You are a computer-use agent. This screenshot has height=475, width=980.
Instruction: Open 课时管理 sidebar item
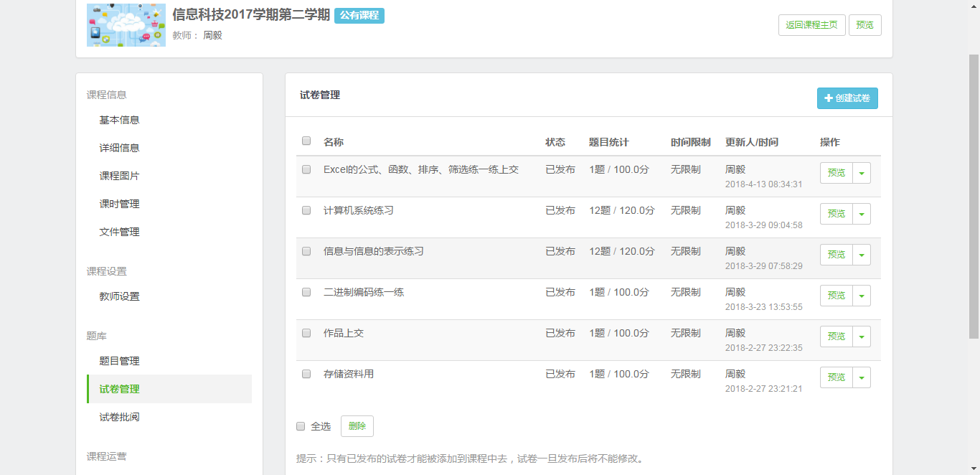point(119,204)
